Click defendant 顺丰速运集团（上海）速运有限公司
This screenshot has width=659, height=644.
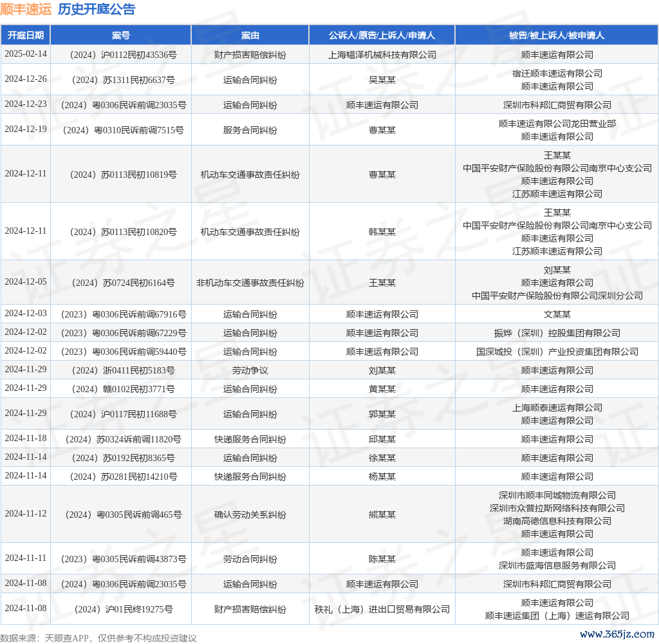(557, 616)
